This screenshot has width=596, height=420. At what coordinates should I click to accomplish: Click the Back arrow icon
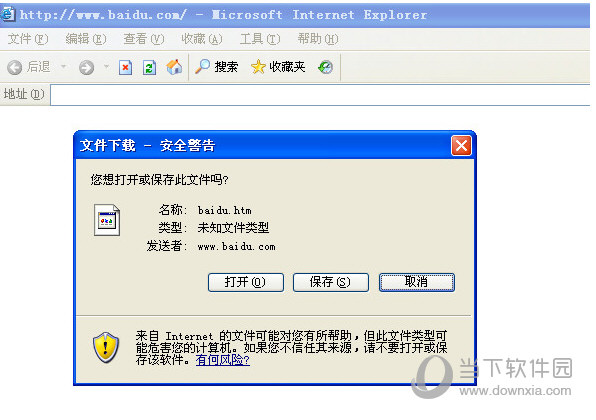14,68
